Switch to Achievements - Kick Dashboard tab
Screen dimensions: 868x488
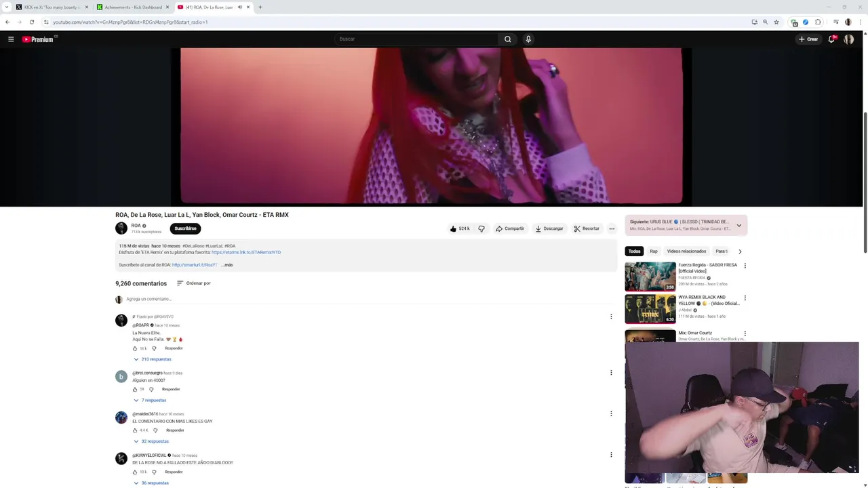click(x=133, y=7)
